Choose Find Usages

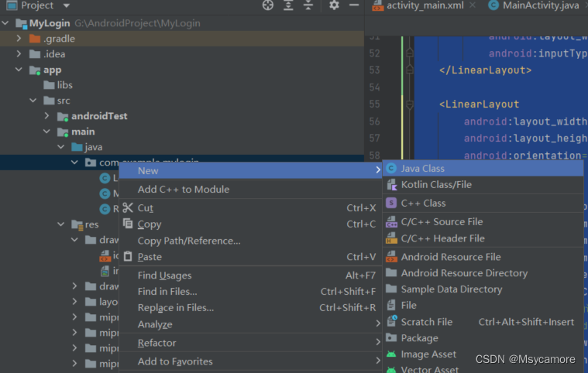point(250,275)
